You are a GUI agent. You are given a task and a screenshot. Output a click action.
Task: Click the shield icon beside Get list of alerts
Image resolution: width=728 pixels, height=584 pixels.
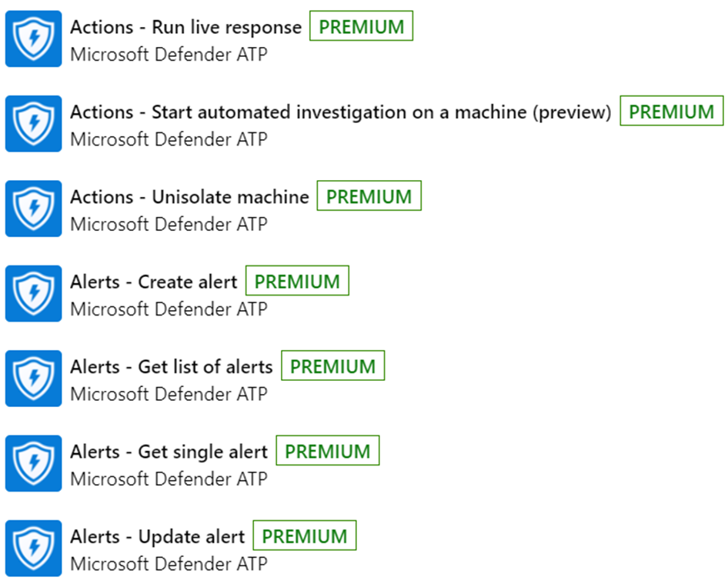[33, 379]
